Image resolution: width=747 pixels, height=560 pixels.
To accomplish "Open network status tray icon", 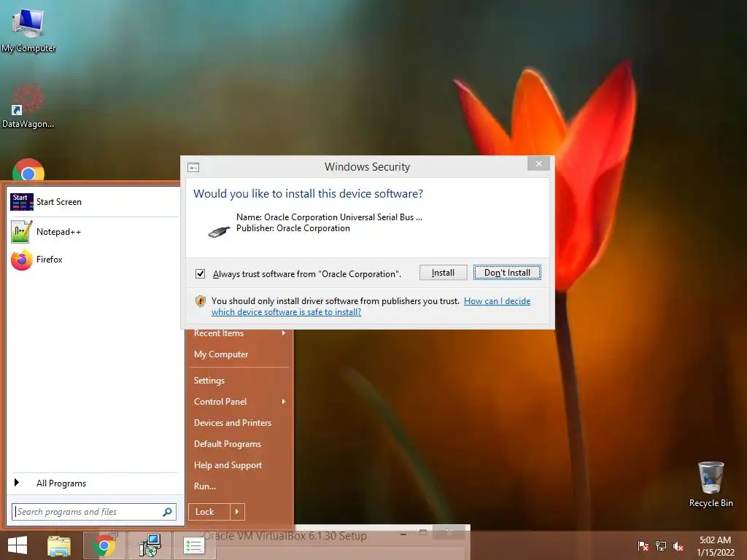I will pos(661,546).
